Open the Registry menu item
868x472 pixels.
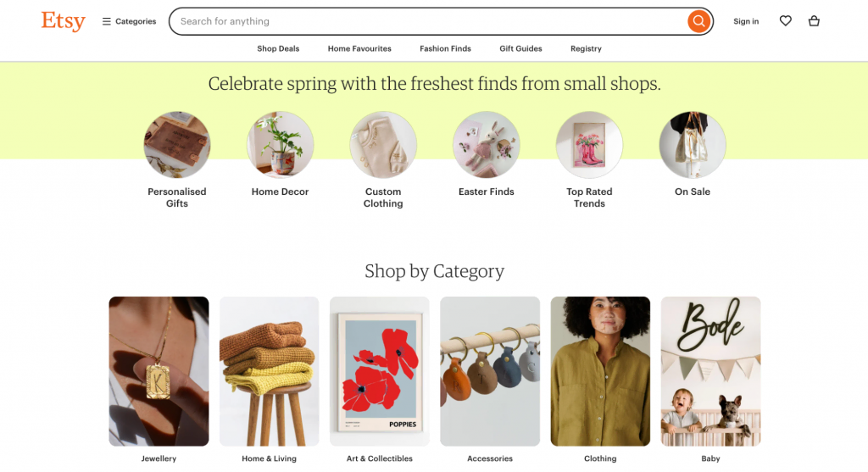click(x=586, y=48)
